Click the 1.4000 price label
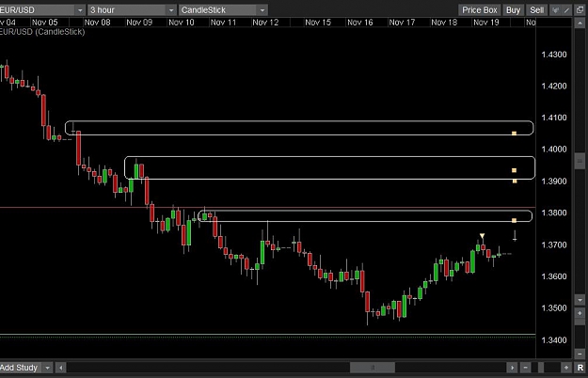This screenshot has height=378, width=588. point(554,150)
